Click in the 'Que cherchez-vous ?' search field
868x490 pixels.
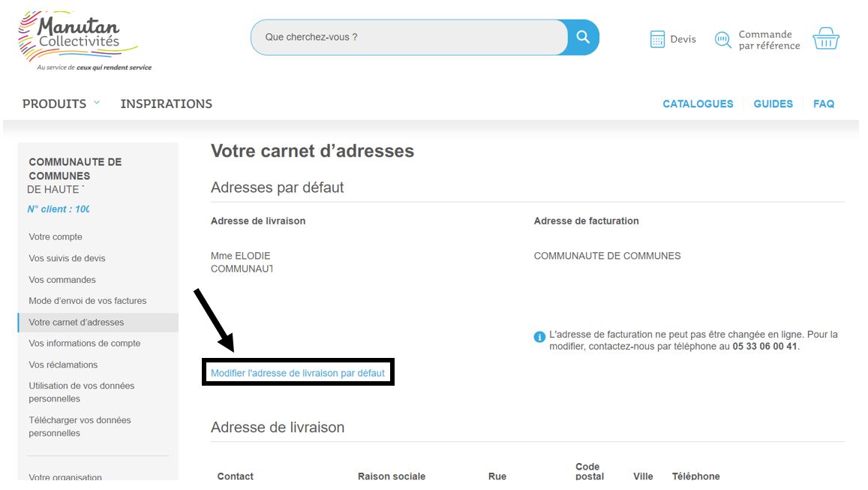tap(409, 37)
